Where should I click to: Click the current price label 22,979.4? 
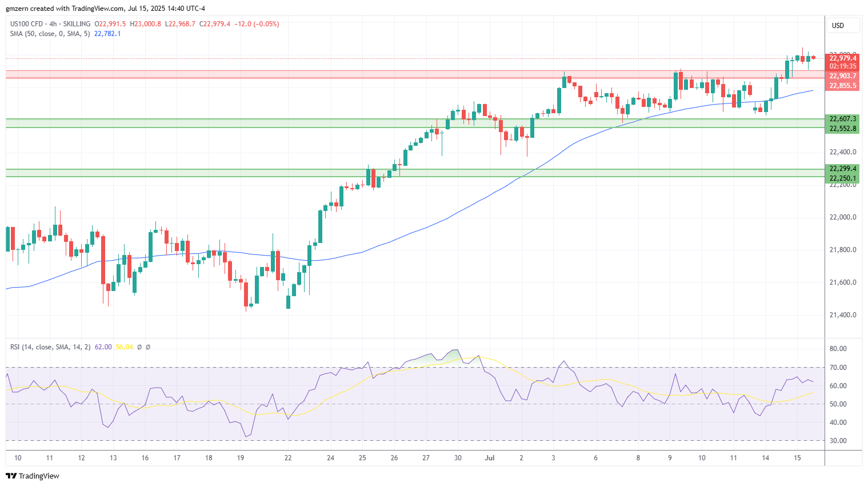tap(843, 58)
